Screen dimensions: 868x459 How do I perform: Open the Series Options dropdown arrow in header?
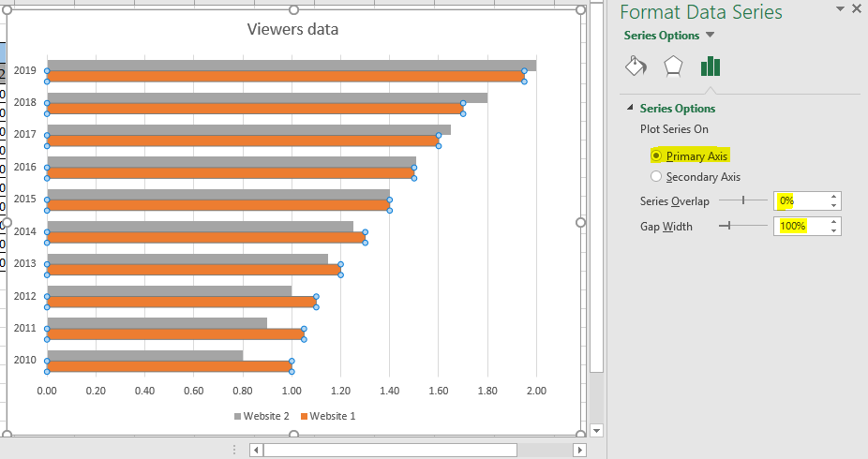711,36
